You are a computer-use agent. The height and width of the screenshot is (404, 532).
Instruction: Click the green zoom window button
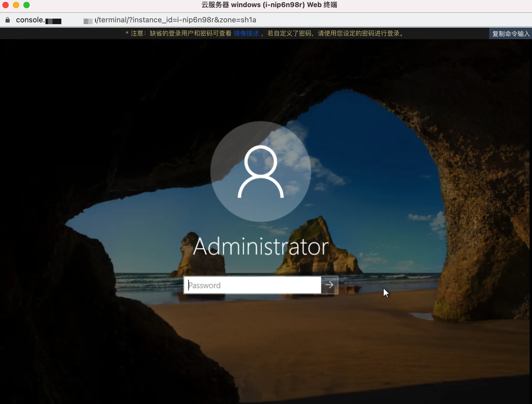coord(27,5)
